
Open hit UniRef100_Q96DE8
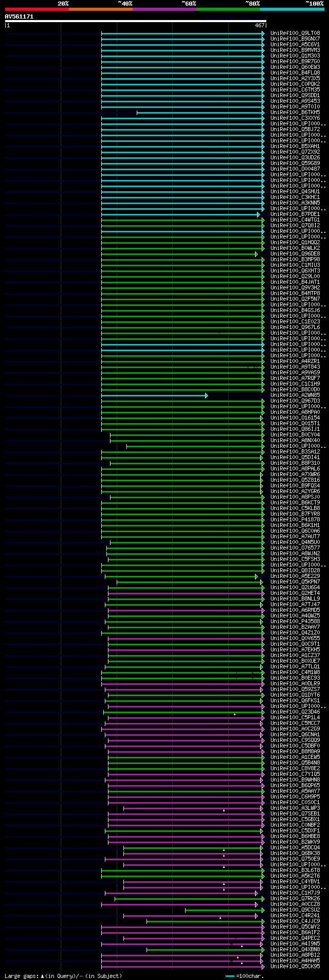295,253
